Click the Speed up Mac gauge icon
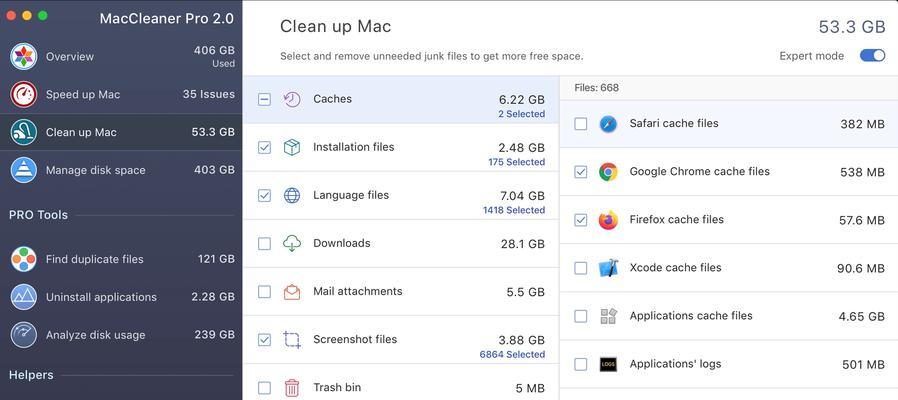Viewport: 898px width, 400px height. coord(23,95)
